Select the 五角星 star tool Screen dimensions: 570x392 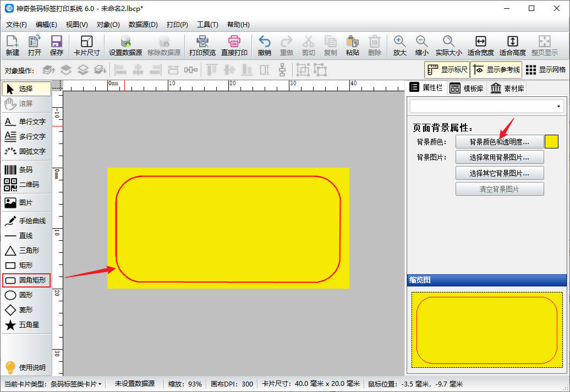(x=26, y=325)
